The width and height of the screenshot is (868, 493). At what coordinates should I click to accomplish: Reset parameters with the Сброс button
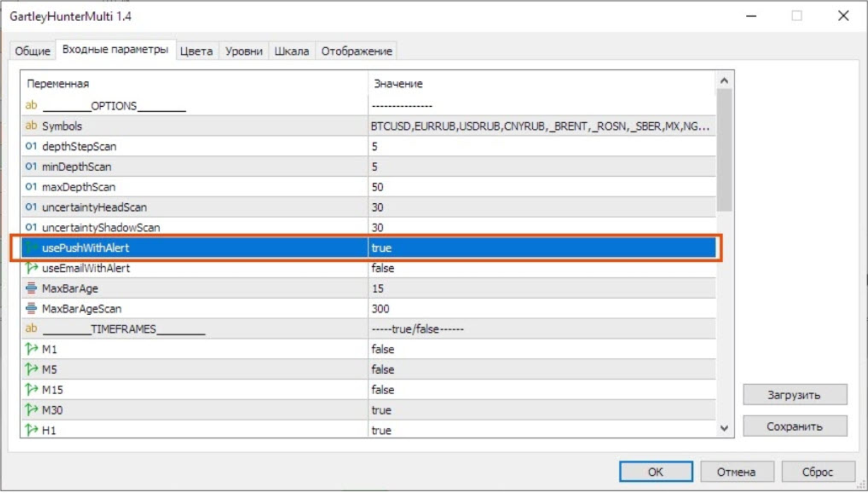(817, 471)
